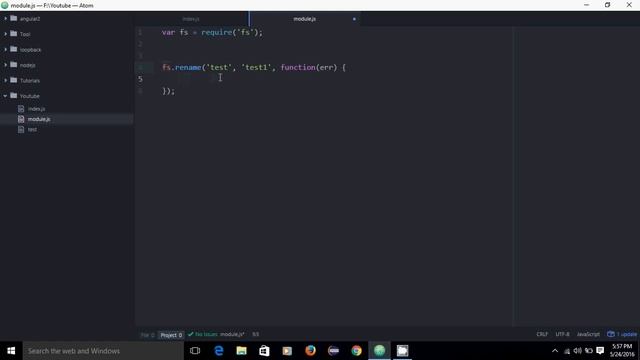Open index.js from the tree view
Screen dimensions: 640x360
click(x=36, y=109)
